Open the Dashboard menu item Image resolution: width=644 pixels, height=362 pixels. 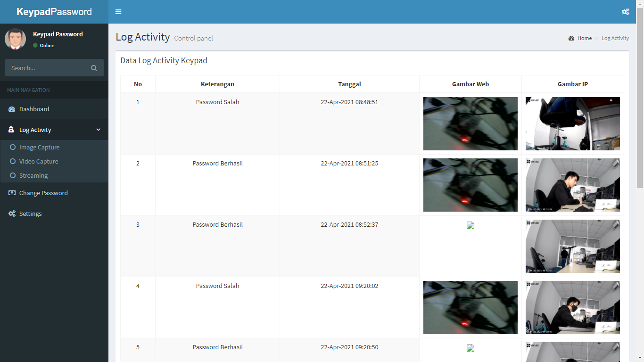[x=34, y=109]
